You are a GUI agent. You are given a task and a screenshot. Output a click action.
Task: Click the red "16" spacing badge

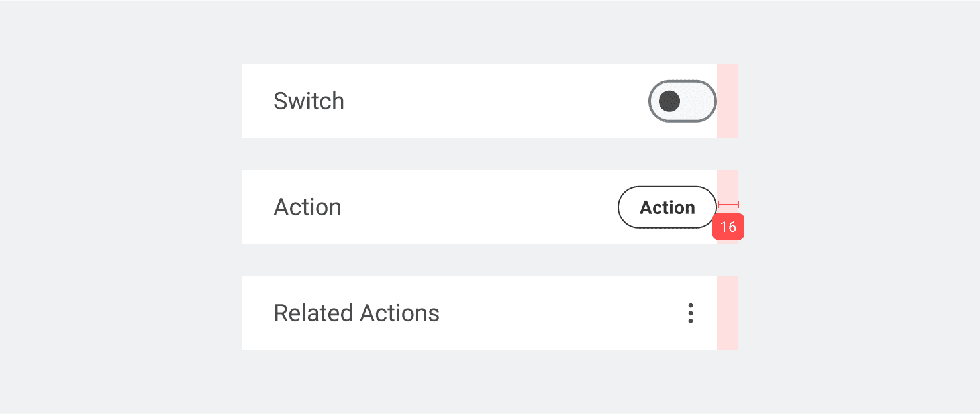[728, 227]
